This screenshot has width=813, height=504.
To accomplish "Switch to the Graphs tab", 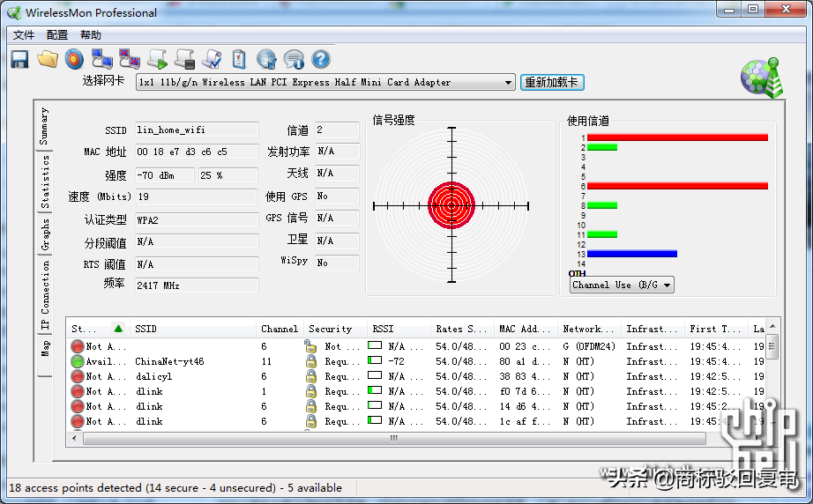I will [x=45, y=234].
